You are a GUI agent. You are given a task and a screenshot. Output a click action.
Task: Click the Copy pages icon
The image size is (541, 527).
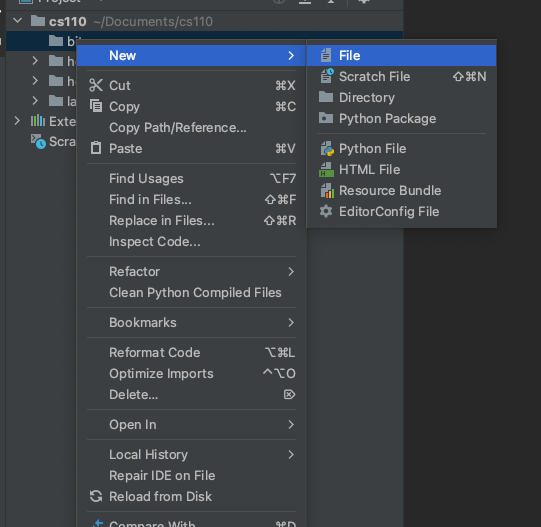(96, 106)
